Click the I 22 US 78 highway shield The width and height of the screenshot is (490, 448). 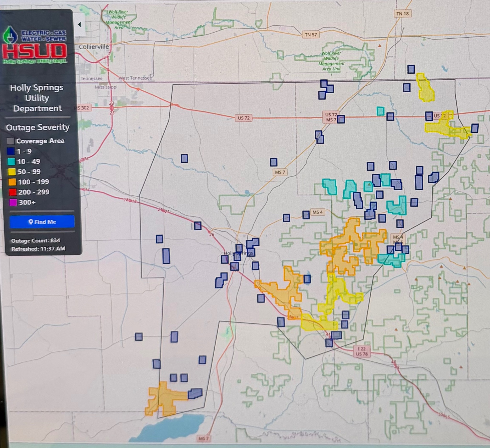tap(362, 351)
